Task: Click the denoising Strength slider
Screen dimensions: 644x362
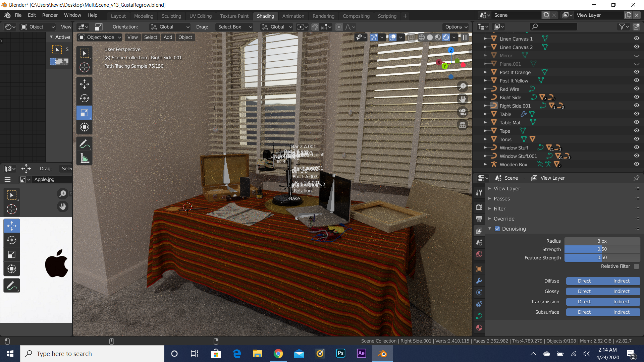Action: click(x=602, y=249)
